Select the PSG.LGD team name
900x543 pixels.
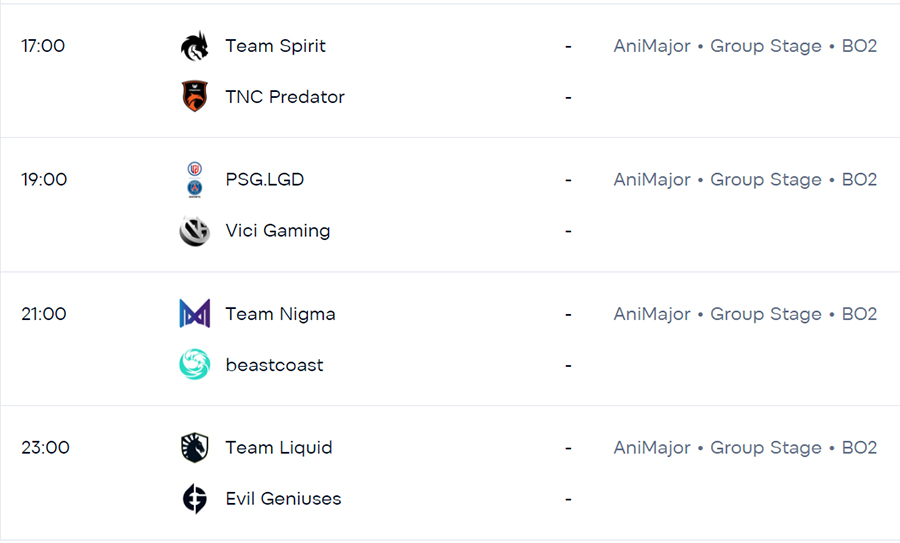tap(265, 180)
